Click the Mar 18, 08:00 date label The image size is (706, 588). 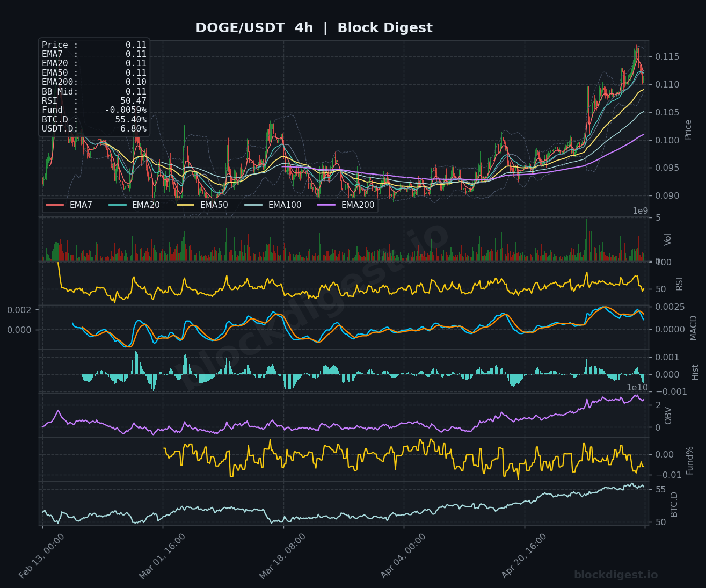pos(282,556)
